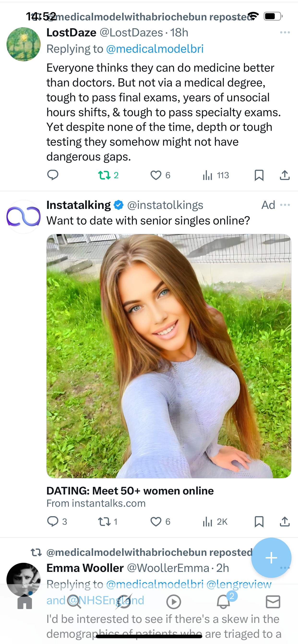
Task: Share LostDaze's tweet
Action: pyautogui.click(x=285, y=175)
